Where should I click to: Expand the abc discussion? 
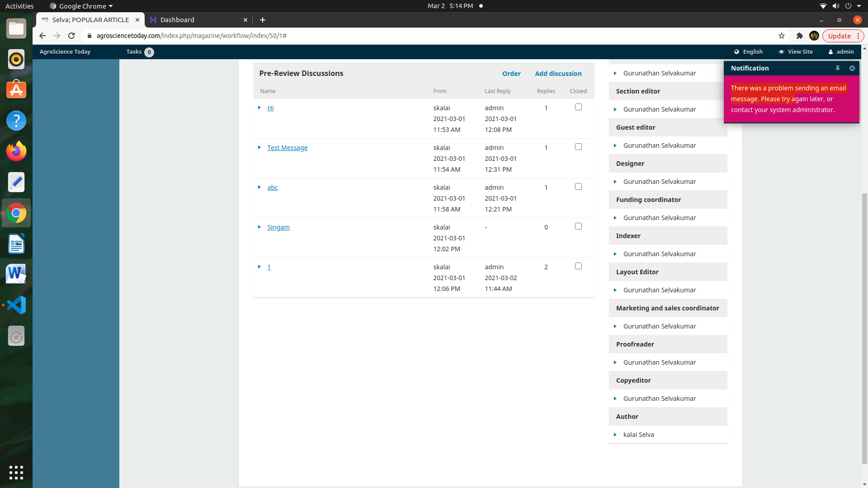coord(259,187)
